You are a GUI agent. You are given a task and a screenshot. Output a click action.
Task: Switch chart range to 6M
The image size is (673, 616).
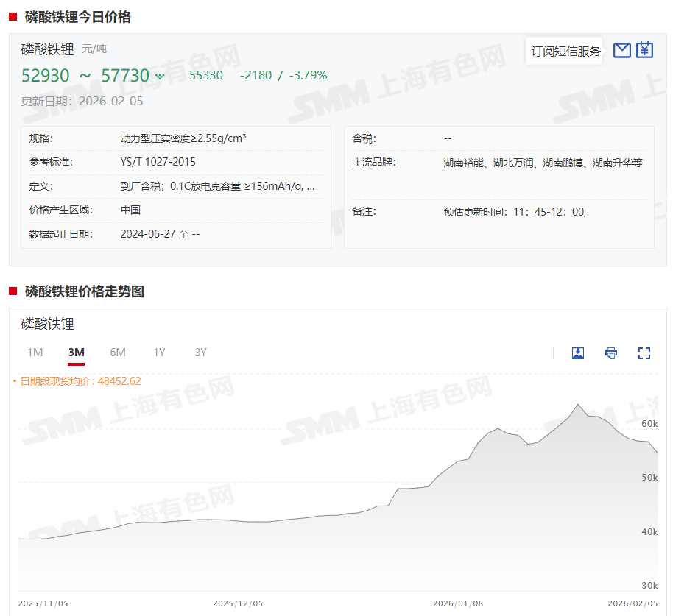(118, 353)
